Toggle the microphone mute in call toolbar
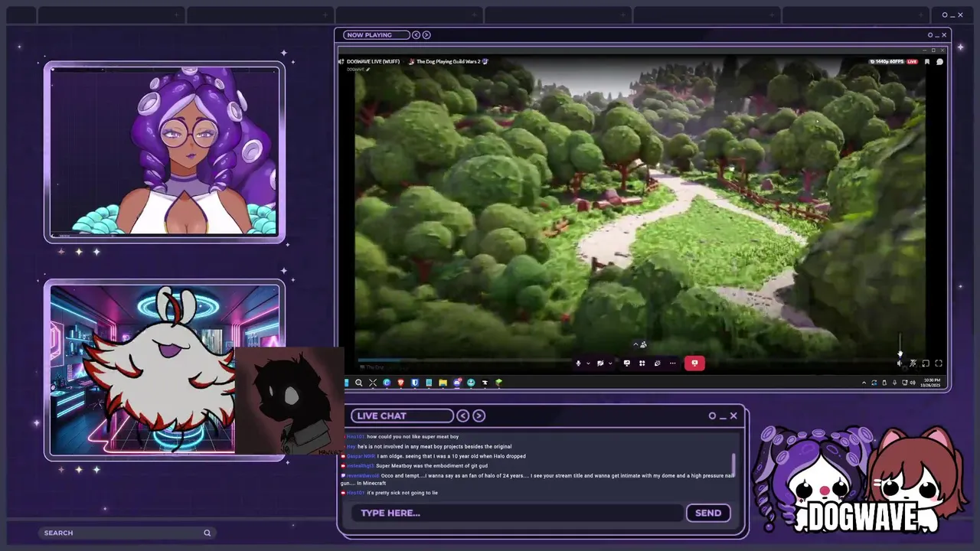Image resolution: width=980 pixels, height=551 pixels. [578, 363]
